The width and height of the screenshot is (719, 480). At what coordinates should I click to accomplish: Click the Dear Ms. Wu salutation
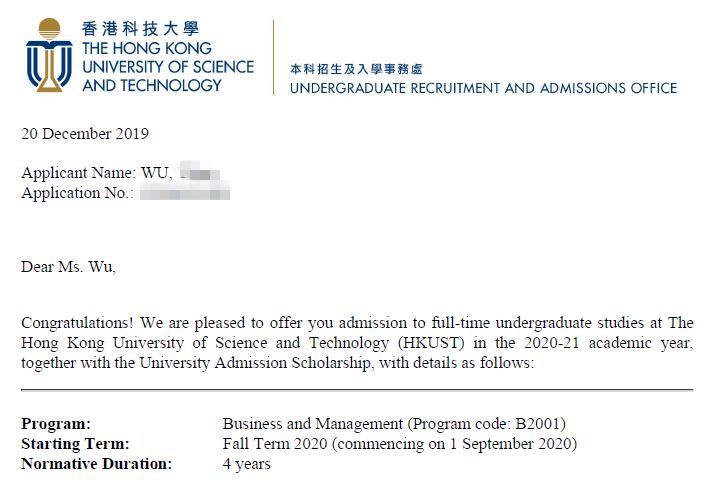click(68, 267)
